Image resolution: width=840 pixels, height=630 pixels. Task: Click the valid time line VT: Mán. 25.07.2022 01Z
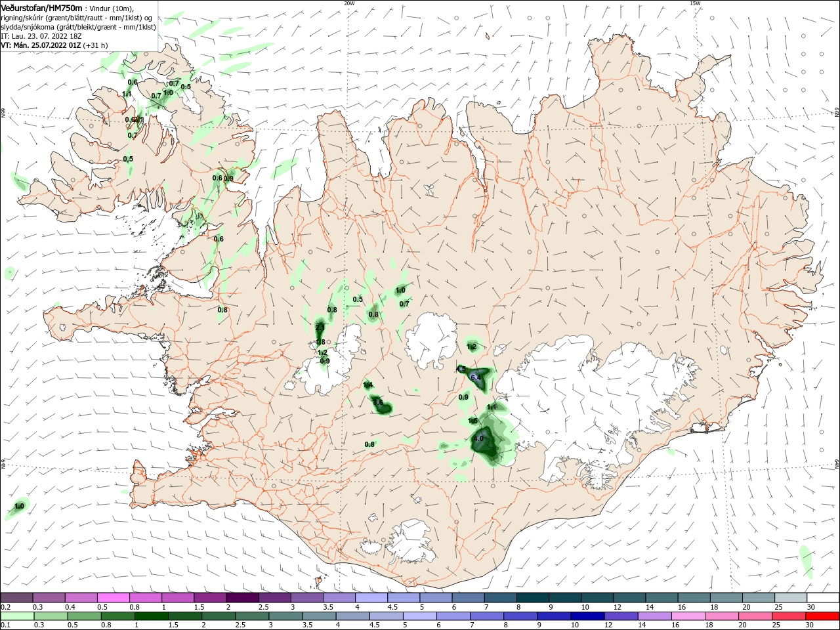click(41, 45)
